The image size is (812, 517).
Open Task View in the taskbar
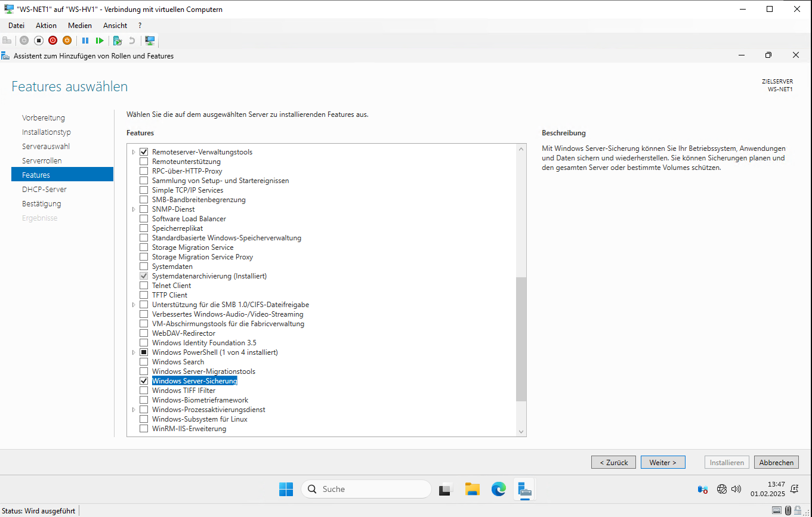tap(446, 489)
